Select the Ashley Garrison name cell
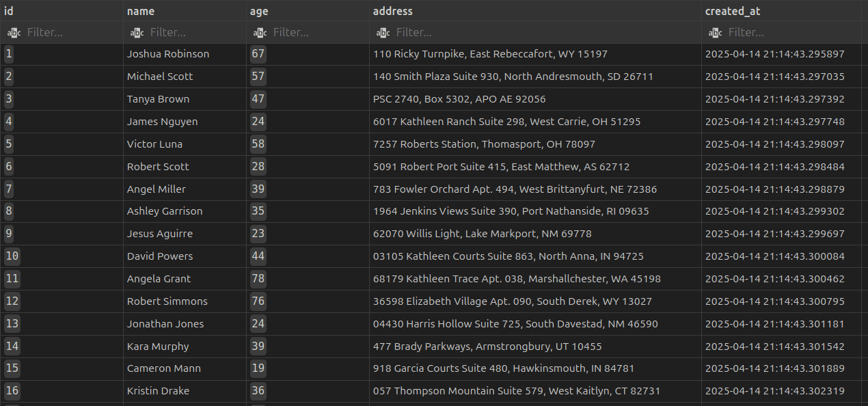The width and height of the screenshot is (868, 406). [165, 211]
